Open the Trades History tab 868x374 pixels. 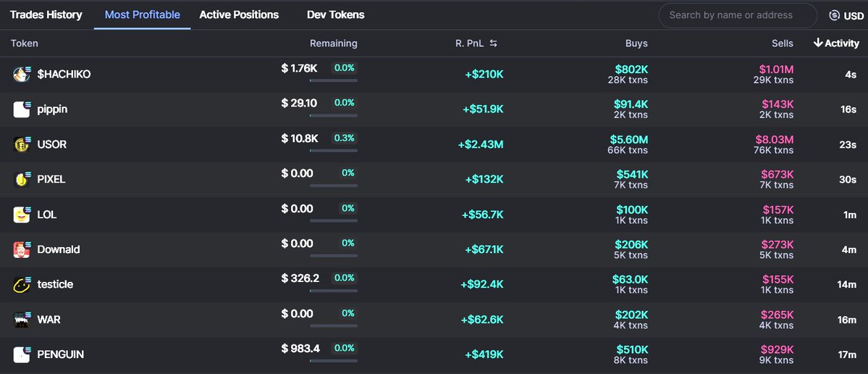(x=46, y=14)
